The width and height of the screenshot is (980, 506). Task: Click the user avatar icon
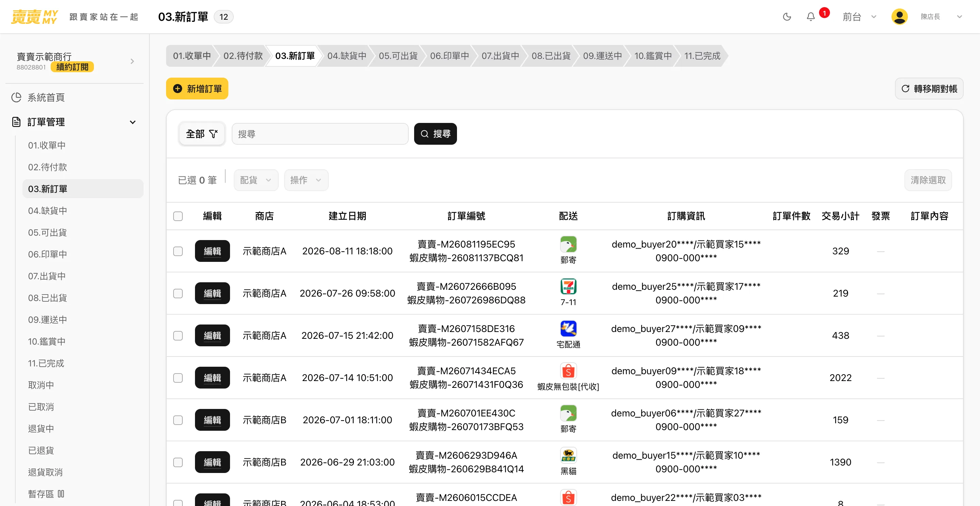point(899,17)
